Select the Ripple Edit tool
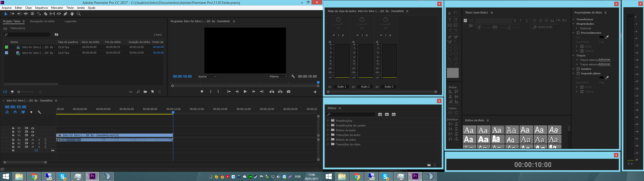 pos(26,14)
